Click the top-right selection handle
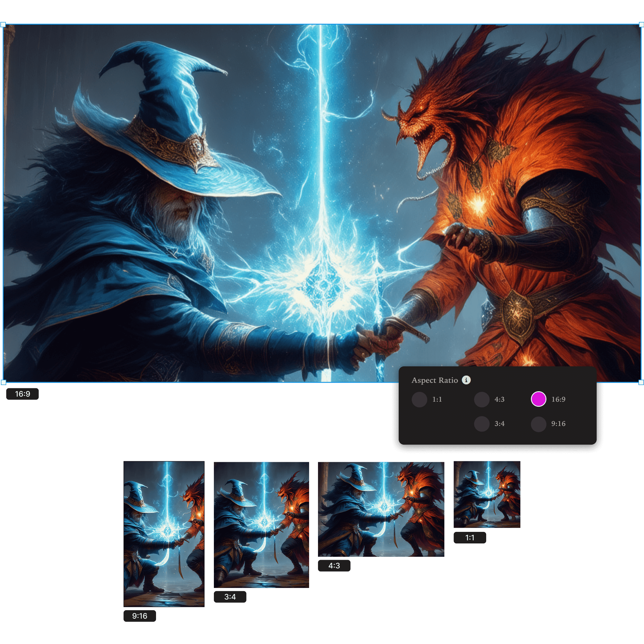The image size is (644, 644). click(x=641, y=24)
